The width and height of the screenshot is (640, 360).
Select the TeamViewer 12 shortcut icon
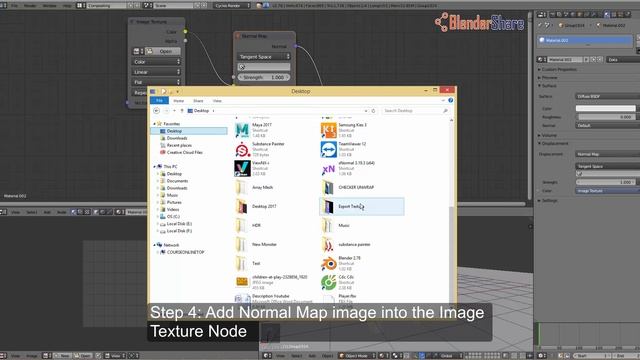coord(329,149)
